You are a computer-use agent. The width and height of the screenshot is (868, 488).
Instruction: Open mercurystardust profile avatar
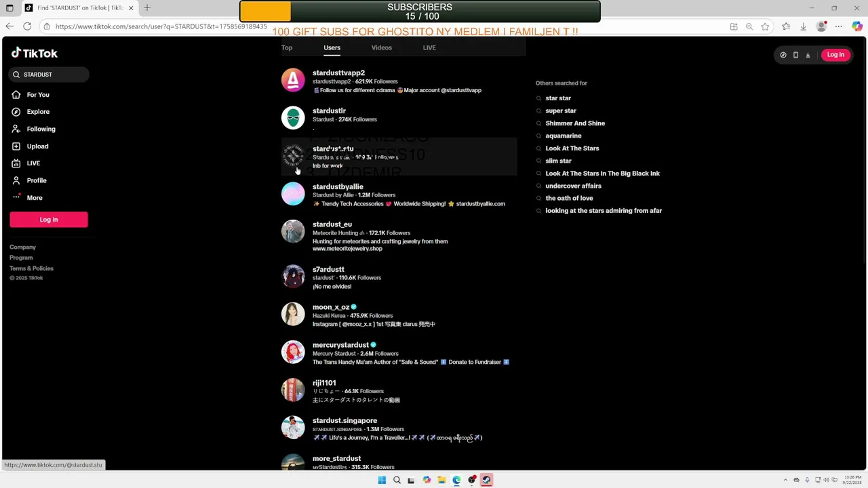tap(293, 352)
